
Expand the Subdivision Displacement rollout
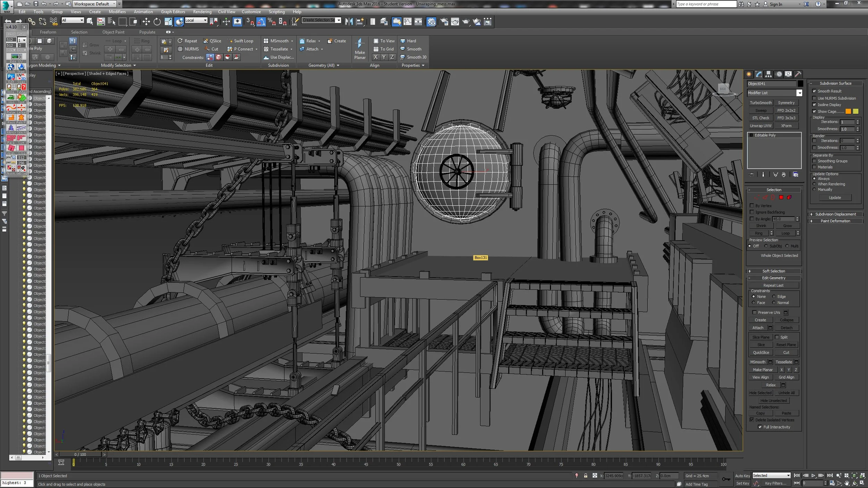coord(835,214)
